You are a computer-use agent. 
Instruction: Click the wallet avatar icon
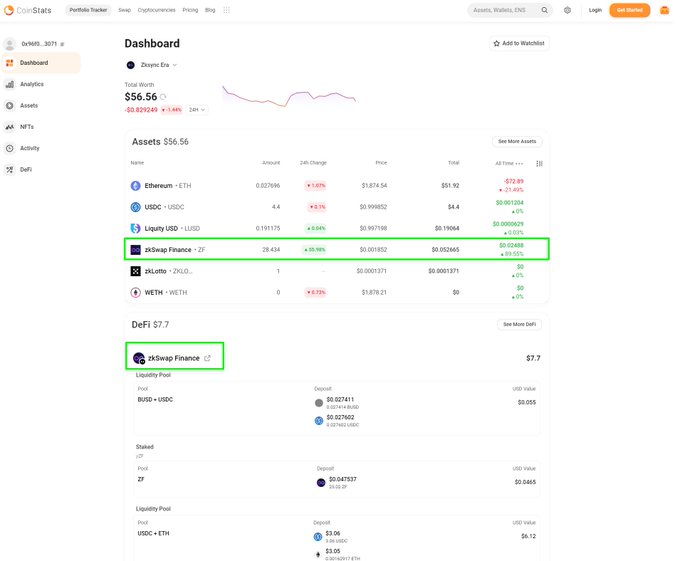point(10,44)
